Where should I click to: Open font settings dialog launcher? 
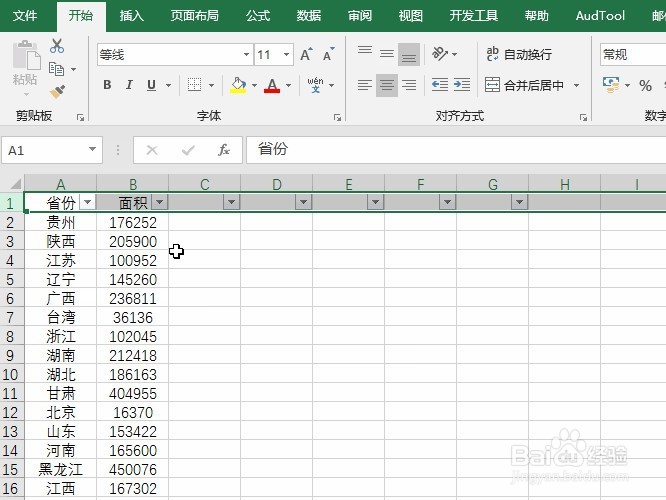pos(337,118)
